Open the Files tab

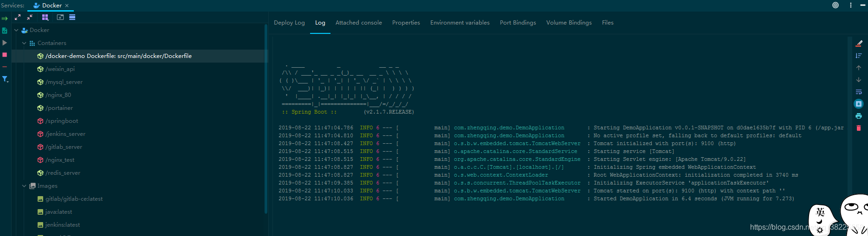click(608, 23)
